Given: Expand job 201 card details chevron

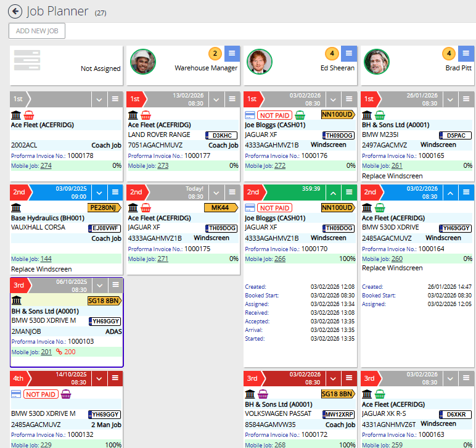Looking at the screenshot, I should click(99, 286).
